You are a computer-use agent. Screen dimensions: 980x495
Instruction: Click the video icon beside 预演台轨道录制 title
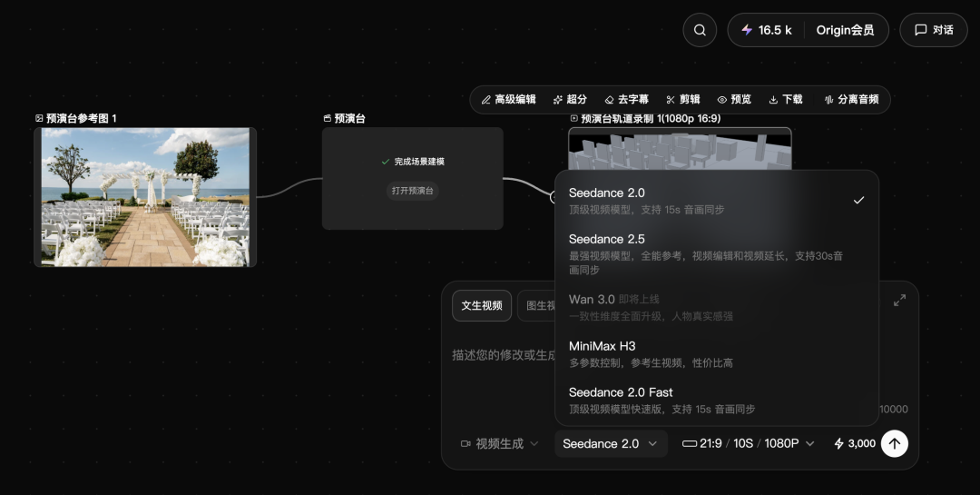pos(574,118)
